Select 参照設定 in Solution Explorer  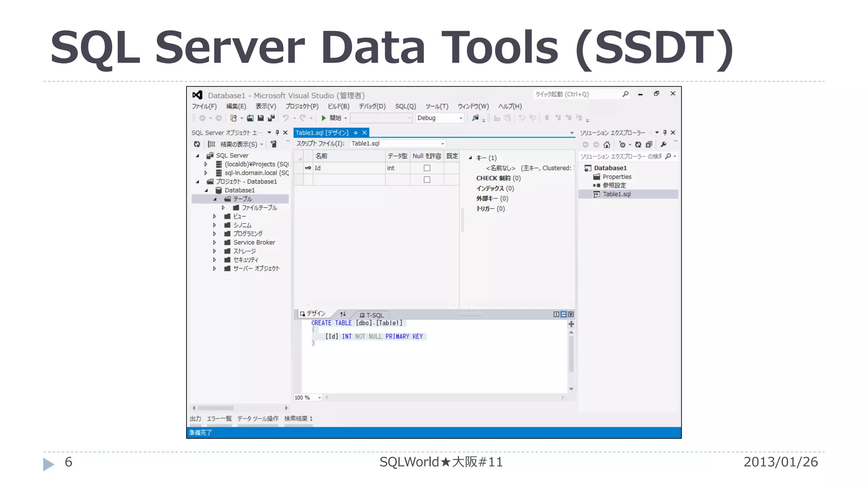point(614,186)
